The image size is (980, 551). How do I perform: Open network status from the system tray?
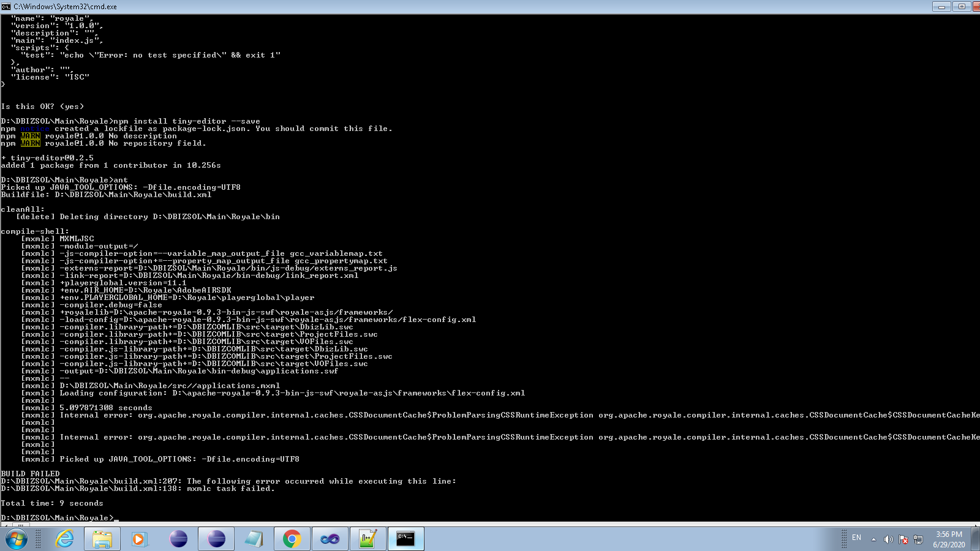pos(916,539)
